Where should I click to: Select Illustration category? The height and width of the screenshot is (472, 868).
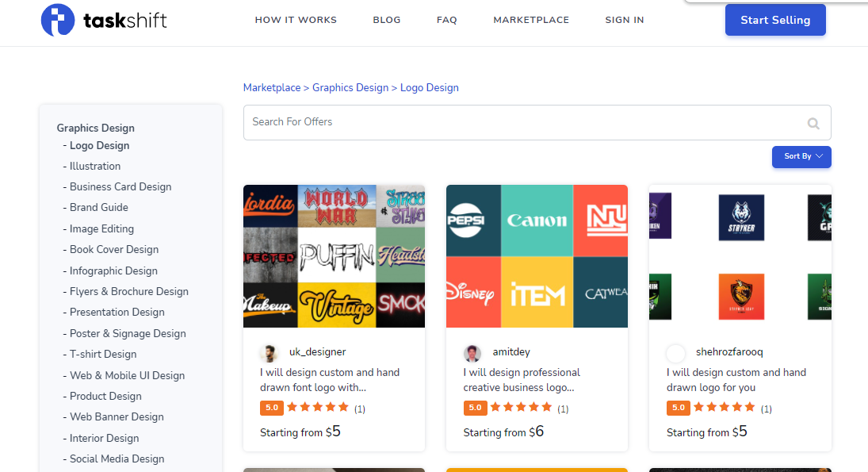tap(94, 167)
